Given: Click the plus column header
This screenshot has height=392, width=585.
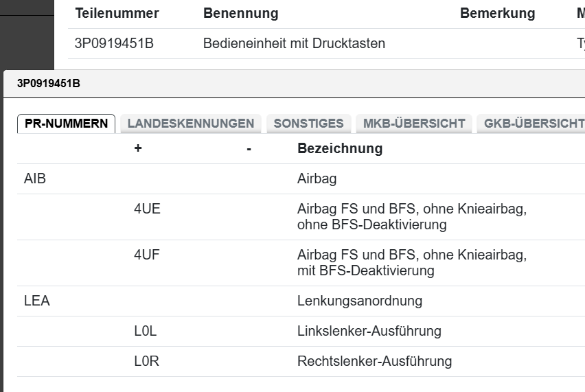Looking at the screenshot, I should coord(138,149).
